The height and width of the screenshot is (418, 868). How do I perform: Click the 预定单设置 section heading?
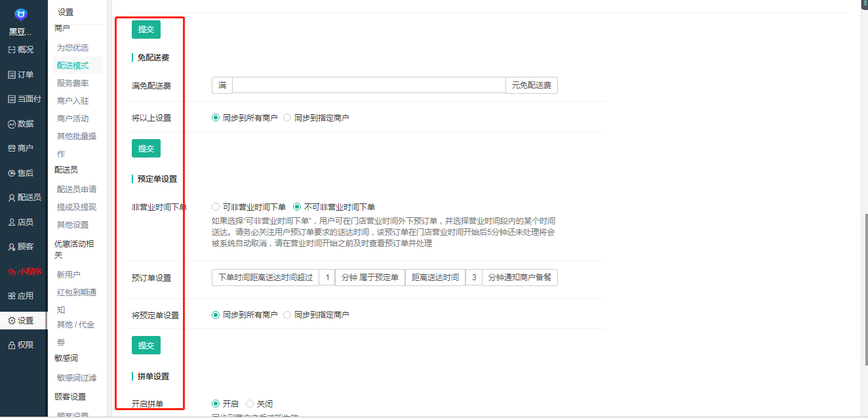[157, 179]
